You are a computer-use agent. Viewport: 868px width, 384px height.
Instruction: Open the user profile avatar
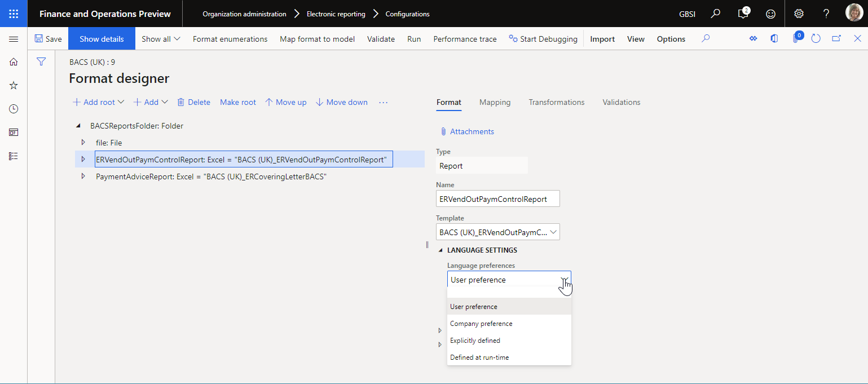point(854,14)
